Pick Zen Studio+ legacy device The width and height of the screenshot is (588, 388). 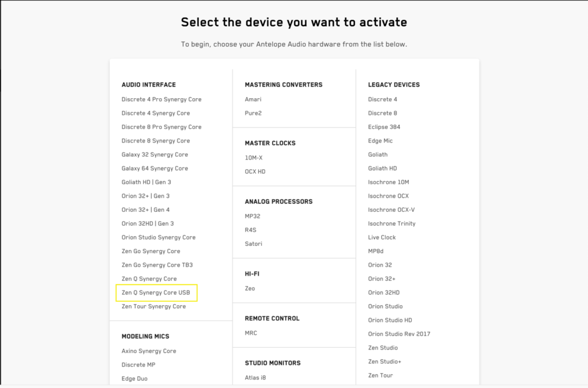click(x=385, y=362)
